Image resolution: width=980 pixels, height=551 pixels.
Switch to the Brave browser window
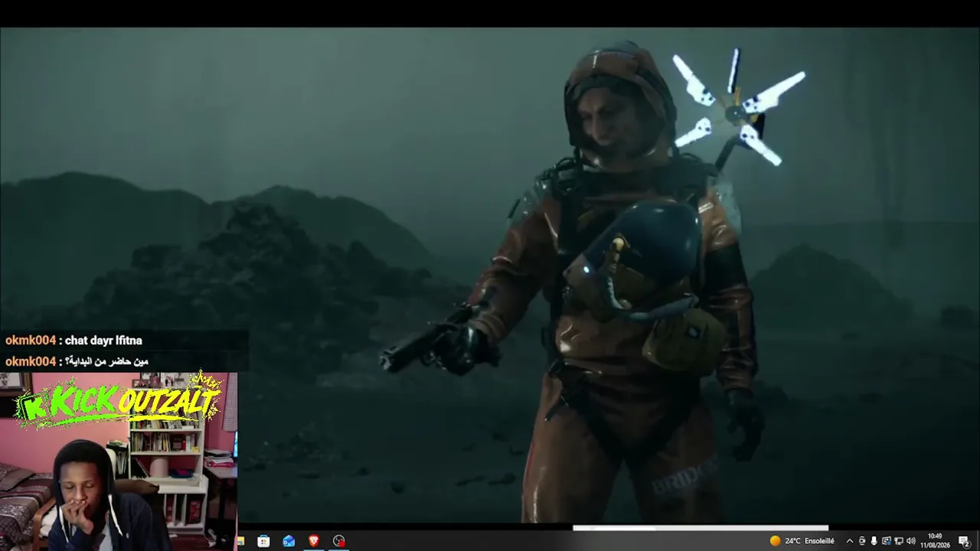coord(314,541)
